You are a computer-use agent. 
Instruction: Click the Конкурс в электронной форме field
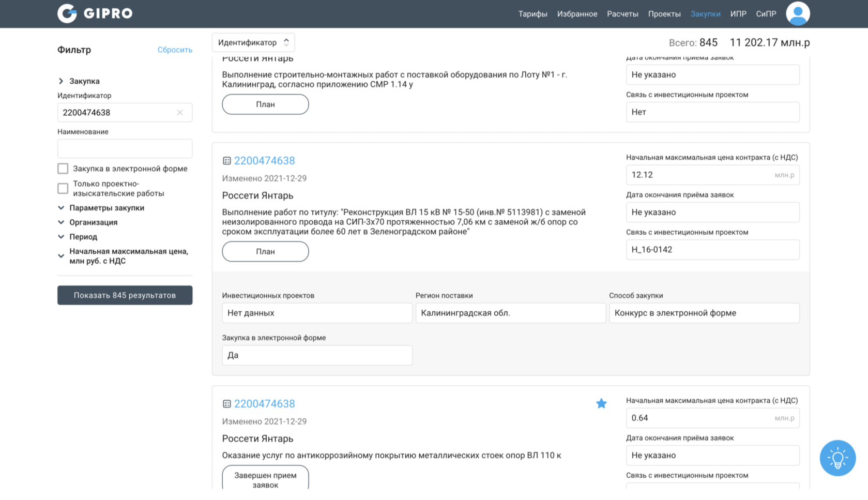click(704, 313)
